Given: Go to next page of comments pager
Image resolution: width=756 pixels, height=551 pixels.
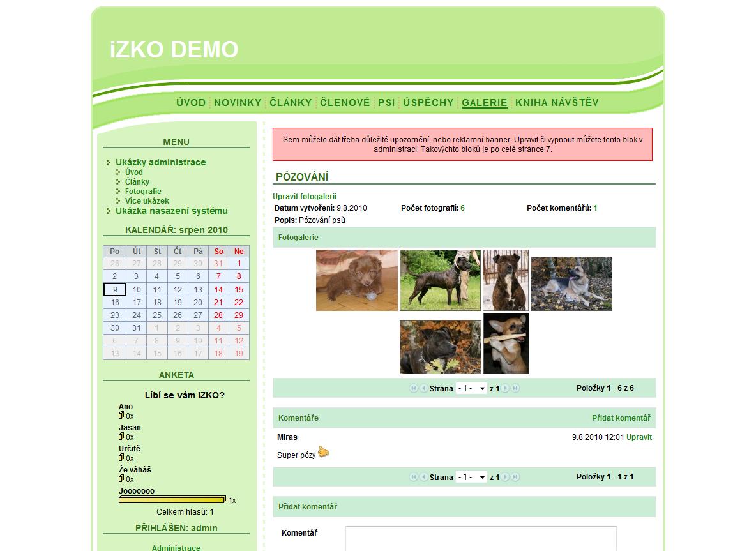Looking at the screenshot, I should [x=505, y=477].
